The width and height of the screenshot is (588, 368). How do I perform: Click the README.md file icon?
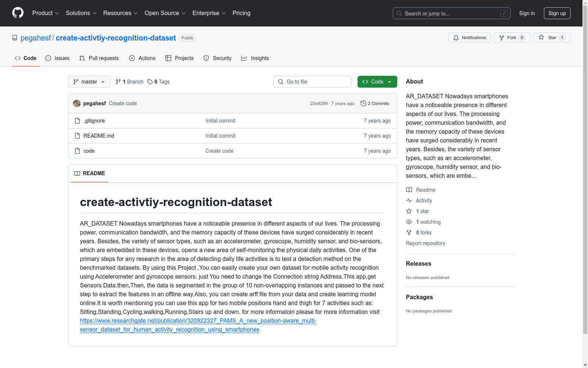pyautogui.click(x=77, y=136)
